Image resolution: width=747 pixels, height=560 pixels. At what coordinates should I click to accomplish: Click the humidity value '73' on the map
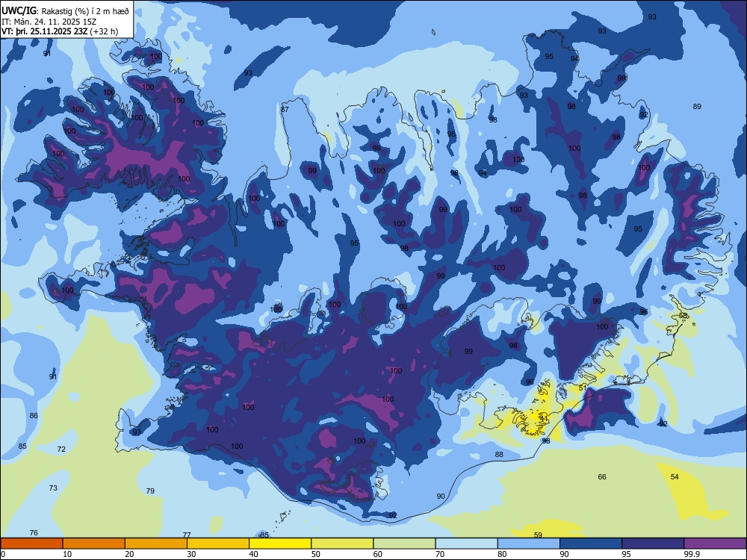click(x=53, y=488)
